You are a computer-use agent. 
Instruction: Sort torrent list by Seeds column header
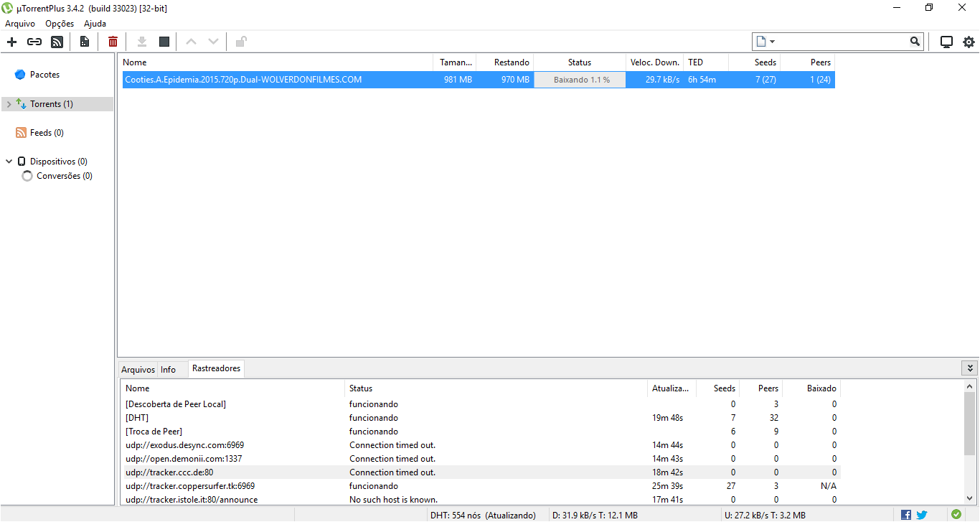point(754,62)
